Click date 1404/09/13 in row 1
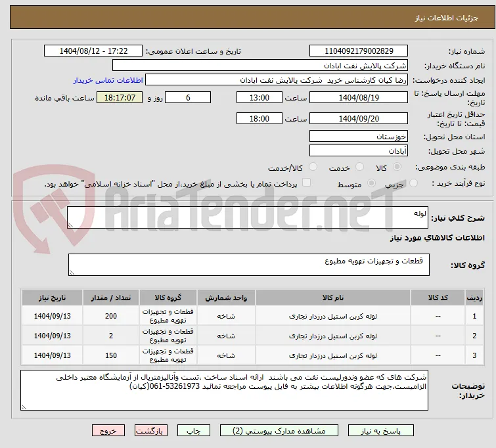This screenshot has height=448, width=496. [52, 316]
